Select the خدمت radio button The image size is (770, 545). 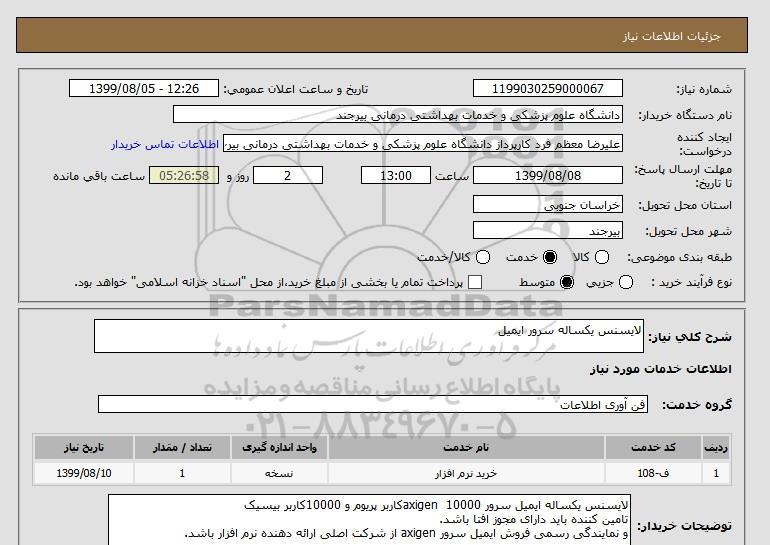click(550, 257)
